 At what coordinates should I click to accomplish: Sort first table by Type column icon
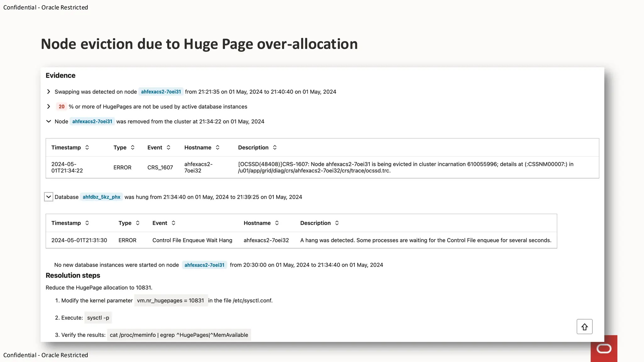click(133, 147)
